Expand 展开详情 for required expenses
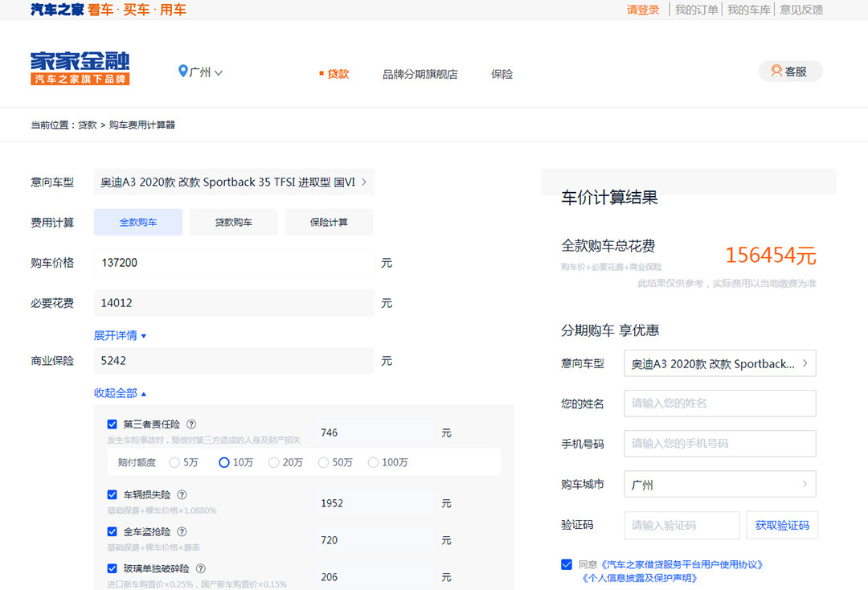Screen dimensions: 868x590 pos(120,335)
